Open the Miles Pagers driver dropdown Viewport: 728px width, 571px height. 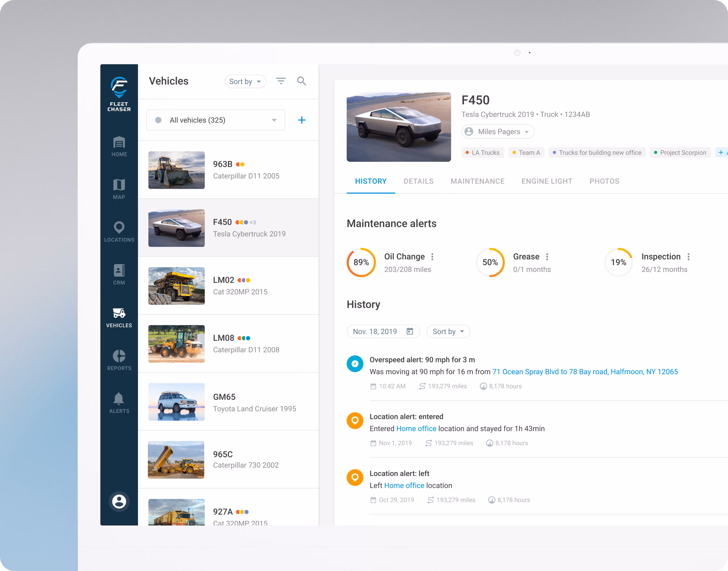[498, 131]
